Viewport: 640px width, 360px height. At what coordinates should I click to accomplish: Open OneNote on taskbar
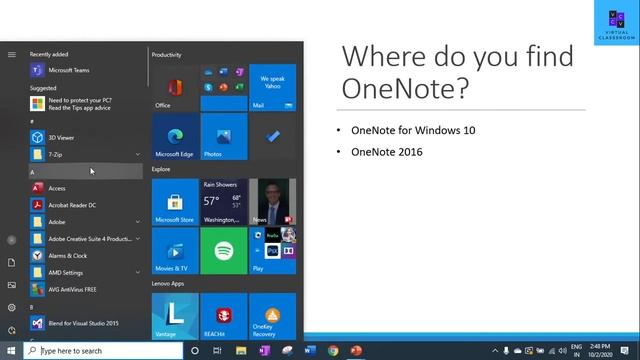click(x=264, y=351)
